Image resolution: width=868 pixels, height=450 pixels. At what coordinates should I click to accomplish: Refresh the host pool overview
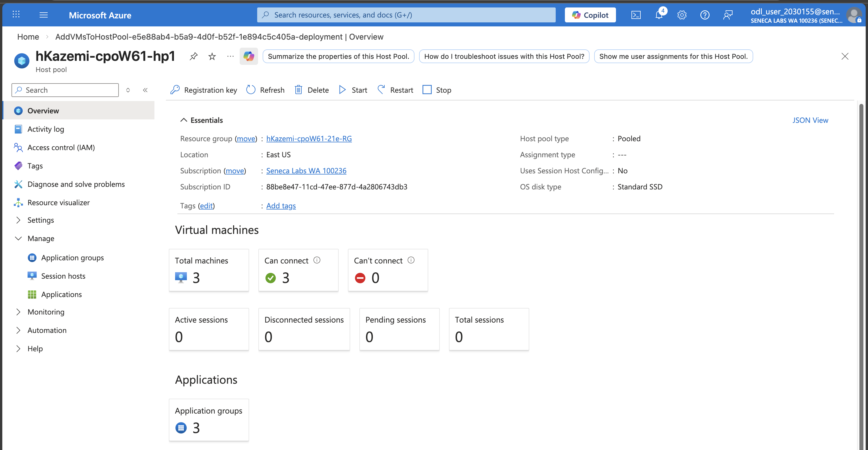point(266,90)
